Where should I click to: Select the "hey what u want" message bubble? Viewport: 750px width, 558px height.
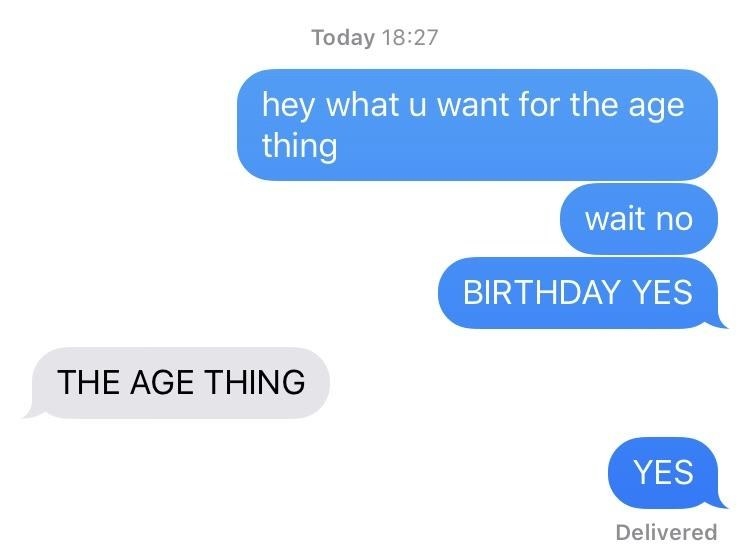(477, 125)
